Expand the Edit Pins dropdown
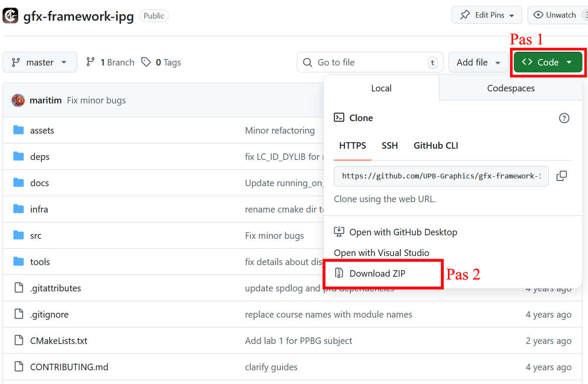 487,15
